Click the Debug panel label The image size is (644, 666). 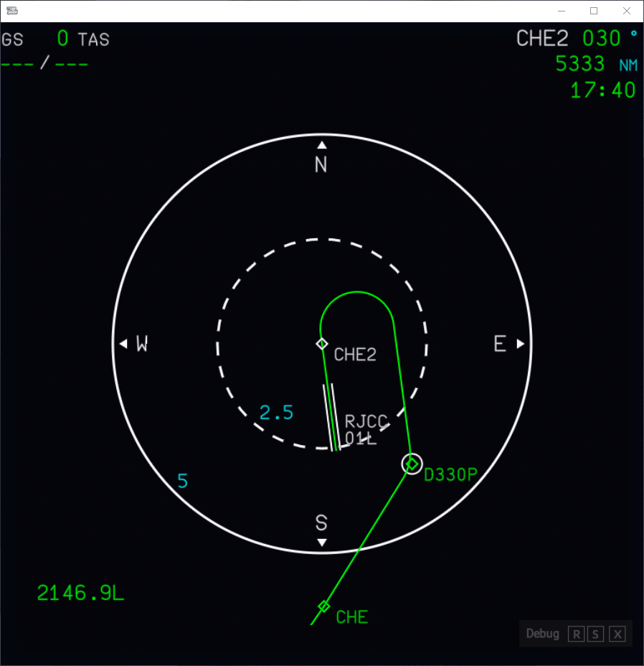(542, 634)
